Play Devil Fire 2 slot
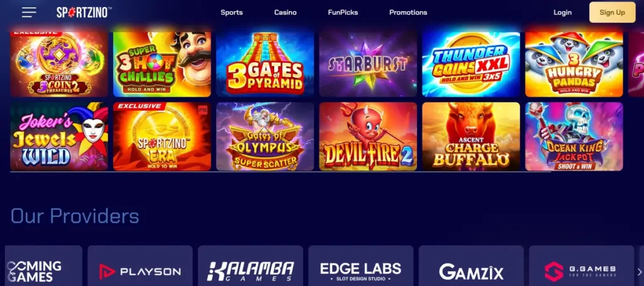Viewport: 644px width, 286px height. (368, 136)
